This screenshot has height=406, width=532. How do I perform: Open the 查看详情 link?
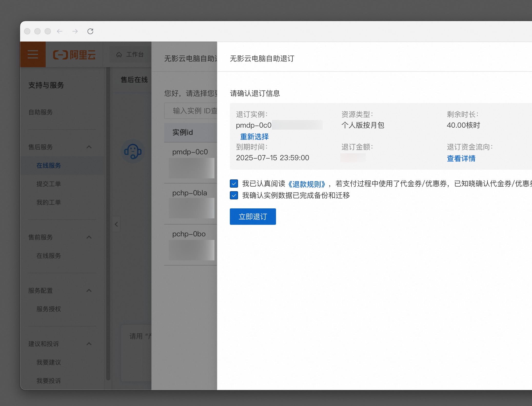[x=461, y=158]
